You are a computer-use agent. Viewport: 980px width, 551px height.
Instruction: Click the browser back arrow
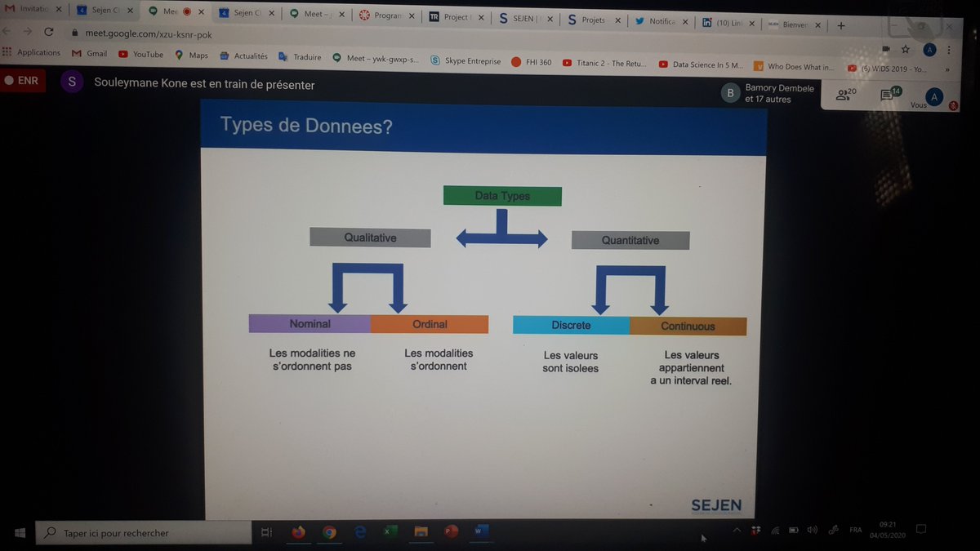(x=7, y=30)
